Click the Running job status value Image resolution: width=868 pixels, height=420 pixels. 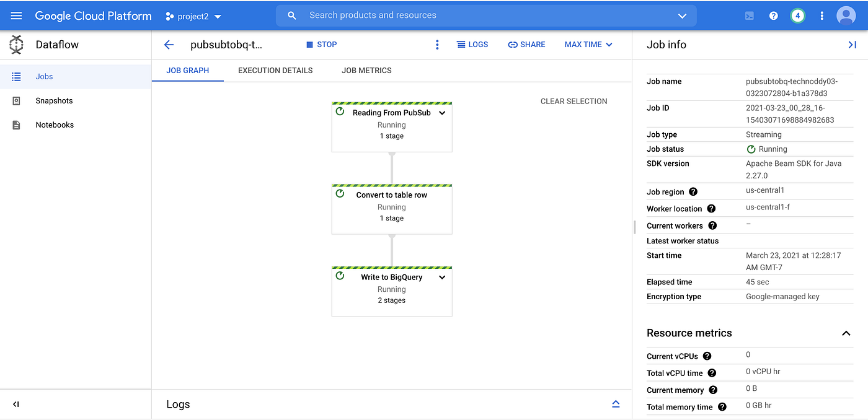click(x=767, y=149)
